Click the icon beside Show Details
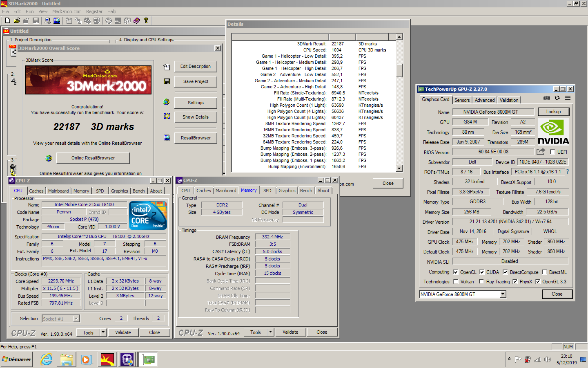This screenshot has height=368, width=588. 167,116
